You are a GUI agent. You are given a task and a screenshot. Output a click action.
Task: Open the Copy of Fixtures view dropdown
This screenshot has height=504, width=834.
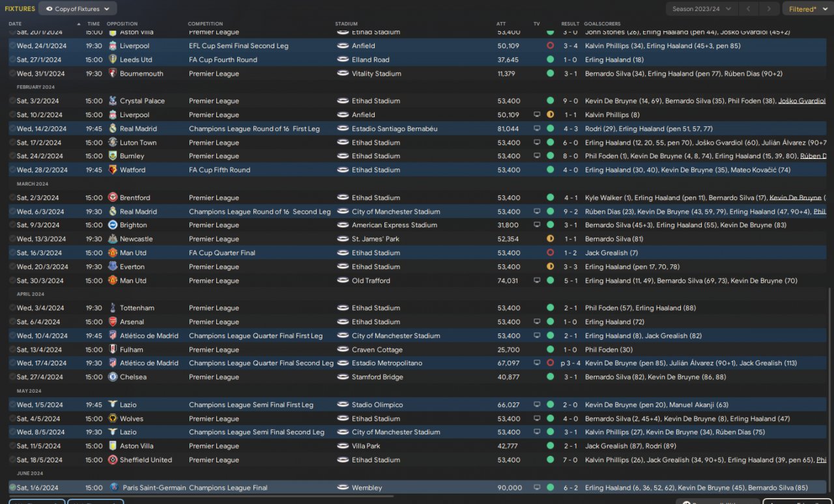click(x=78, y=9)
